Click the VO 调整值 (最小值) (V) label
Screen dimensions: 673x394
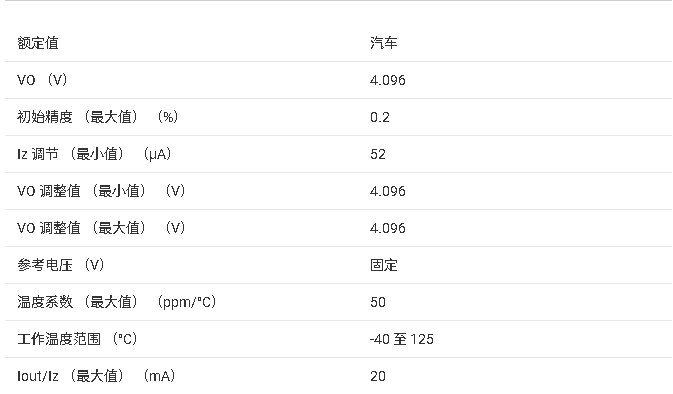pos(101,191)
